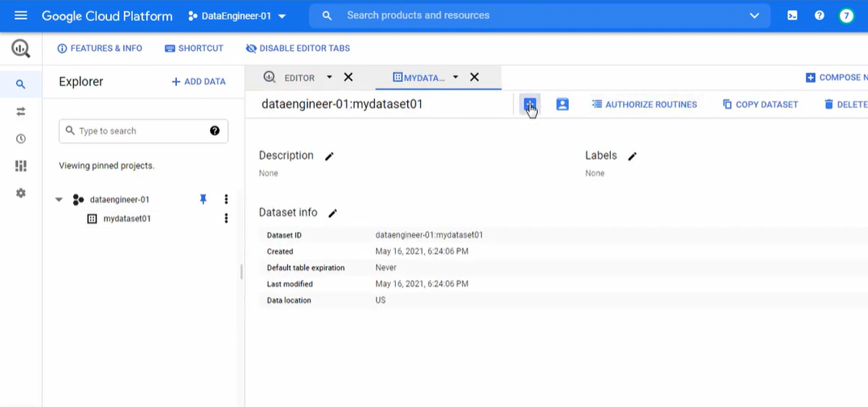The image size is (868, 407).
Task: Click the BigQuery logo icon
Action: click(x=20, y=49)
